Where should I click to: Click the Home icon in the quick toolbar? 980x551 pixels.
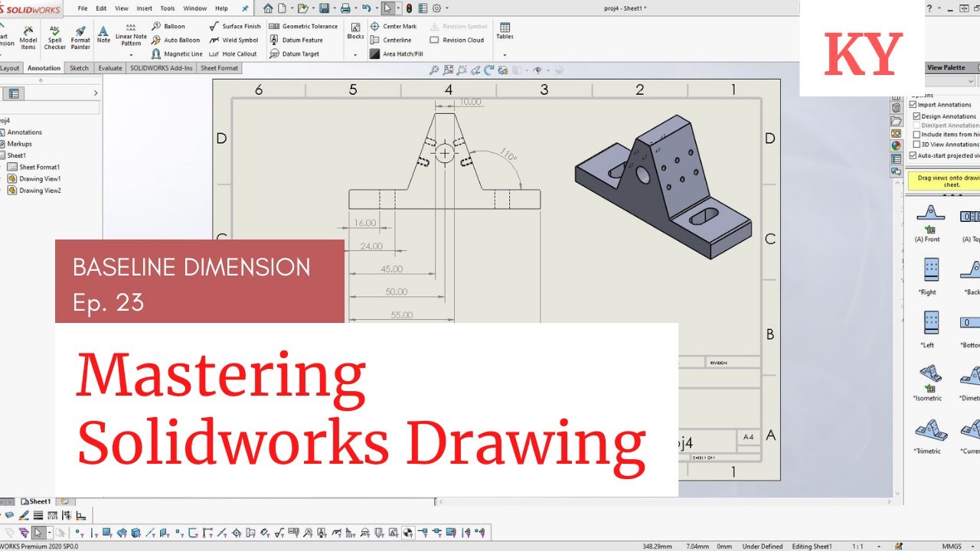click(268, 8)
